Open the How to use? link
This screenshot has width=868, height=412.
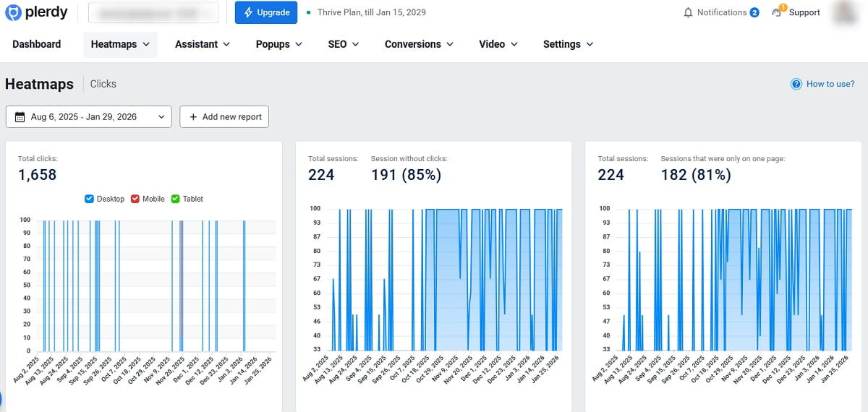click(830, 84)
